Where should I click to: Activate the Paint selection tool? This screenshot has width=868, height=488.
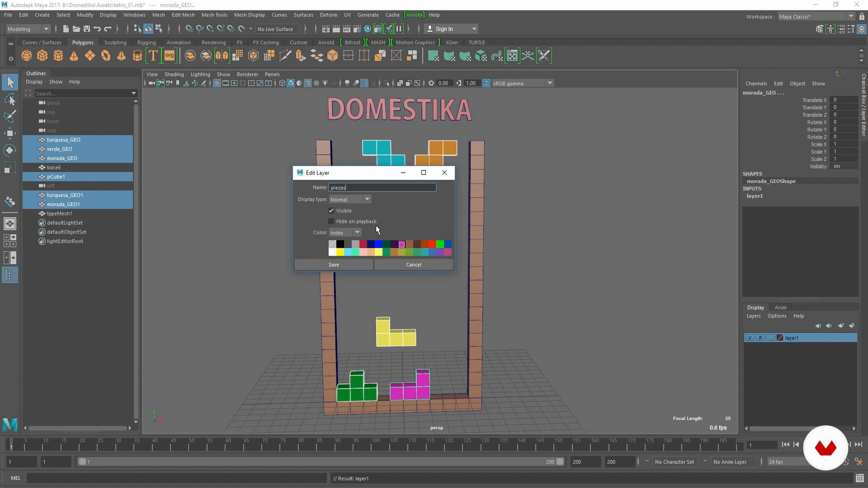(10, 116)
